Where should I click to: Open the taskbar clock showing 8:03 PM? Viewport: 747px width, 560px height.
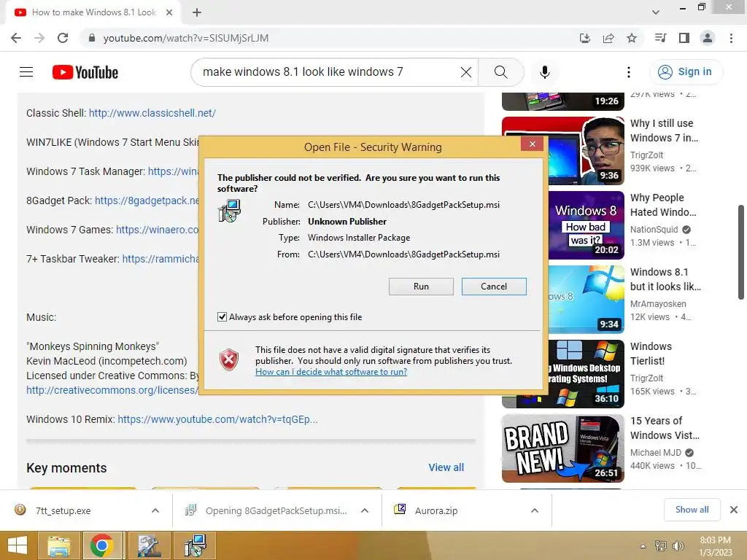coord(715,546)
